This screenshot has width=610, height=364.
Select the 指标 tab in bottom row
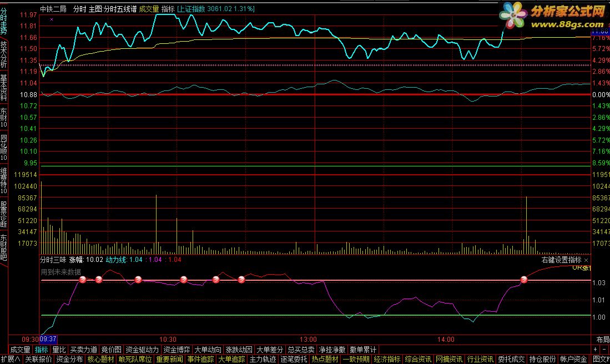42,349
